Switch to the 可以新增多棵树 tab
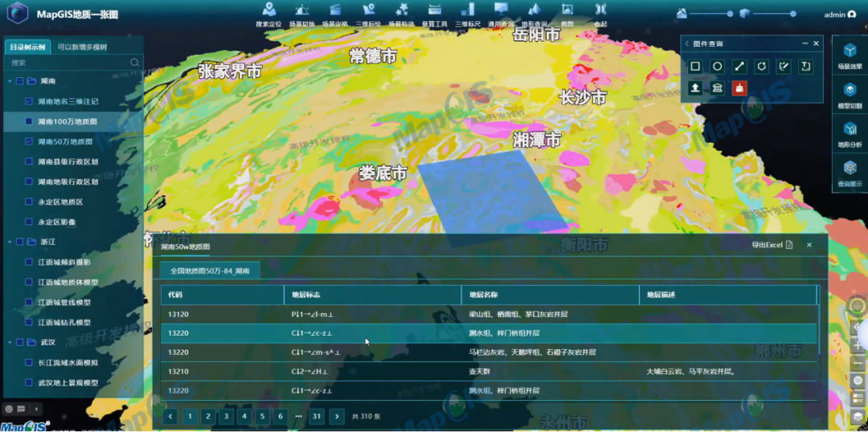 pos(83,47)
